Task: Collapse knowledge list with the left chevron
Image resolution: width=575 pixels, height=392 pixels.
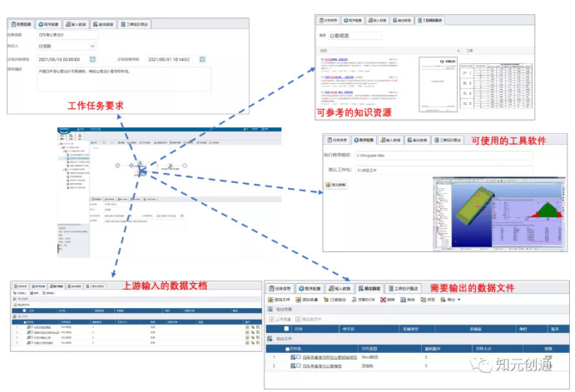Action: pyautogui.click(x=459, y=50)
